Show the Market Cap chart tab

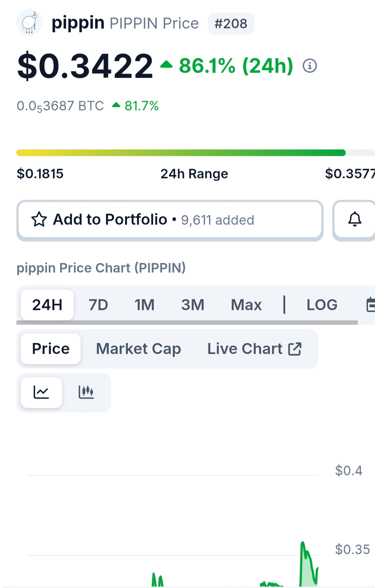[x=138, y=349]
